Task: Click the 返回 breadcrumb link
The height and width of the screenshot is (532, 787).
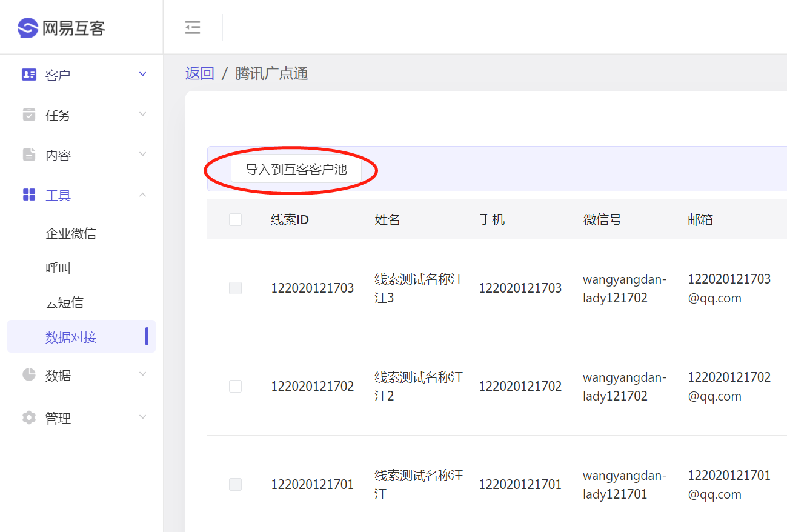Action: click(x=200, y=73)
